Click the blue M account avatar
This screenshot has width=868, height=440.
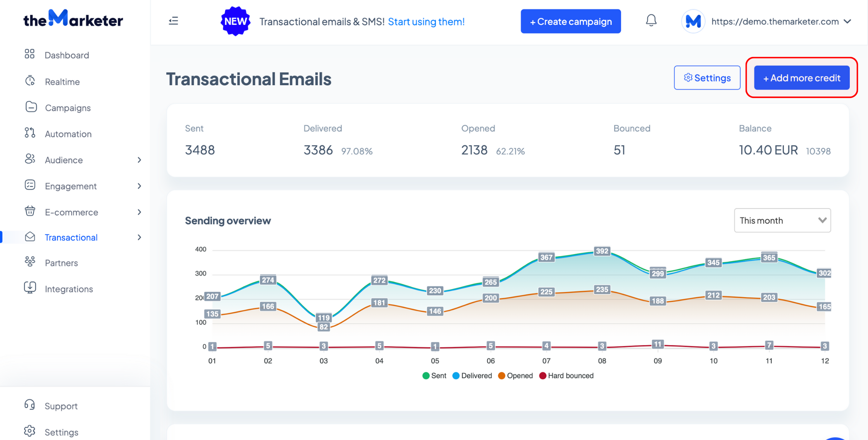coord(692,21)
